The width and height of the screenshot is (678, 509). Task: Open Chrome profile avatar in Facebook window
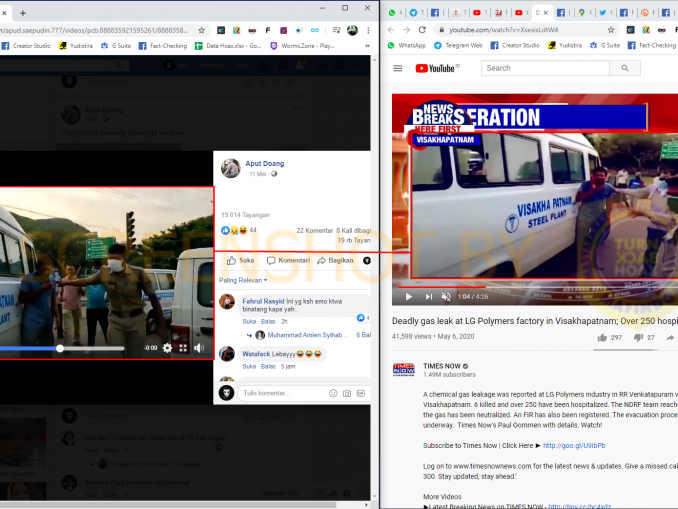click(x=352, y=30)
